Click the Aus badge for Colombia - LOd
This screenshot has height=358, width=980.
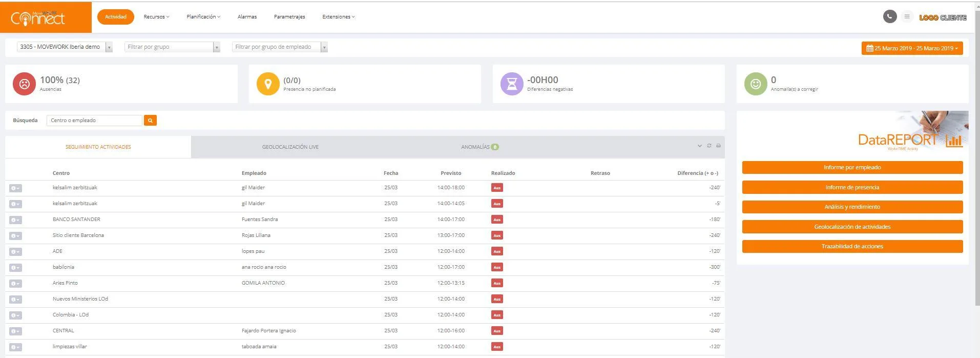[497, 315]
